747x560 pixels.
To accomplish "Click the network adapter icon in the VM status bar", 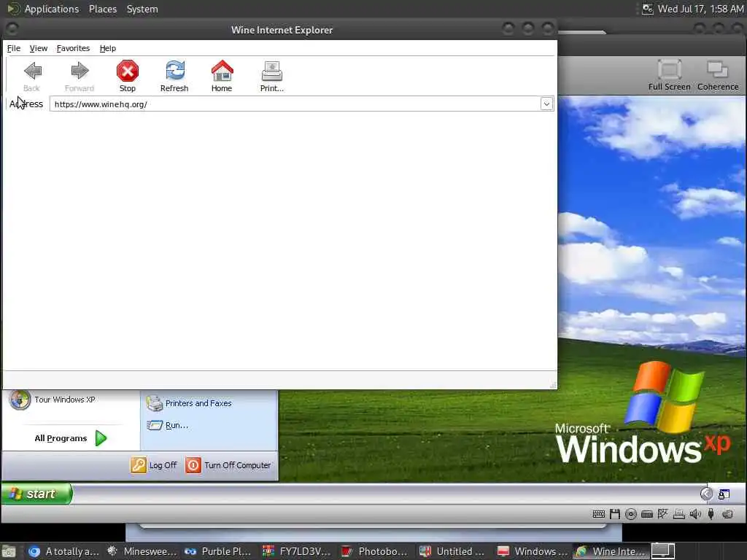I will (662, 514).
